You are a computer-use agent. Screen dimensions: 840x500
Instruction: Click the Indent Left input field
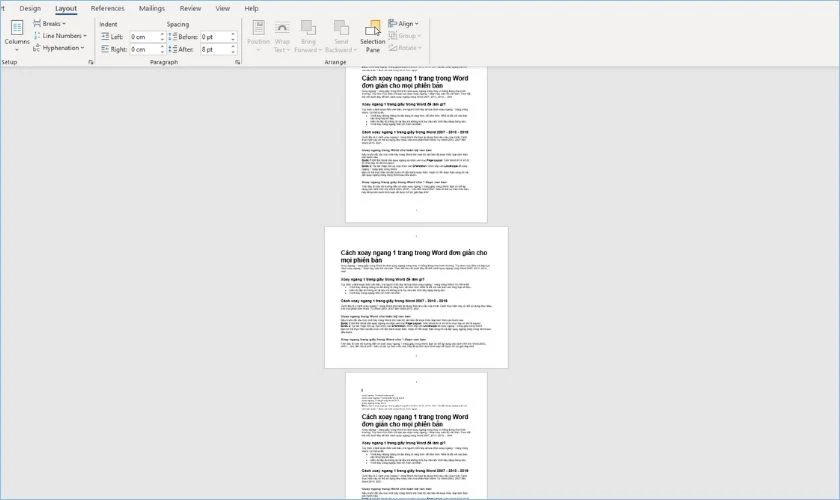pyautogui.click(x=144, y=37)
